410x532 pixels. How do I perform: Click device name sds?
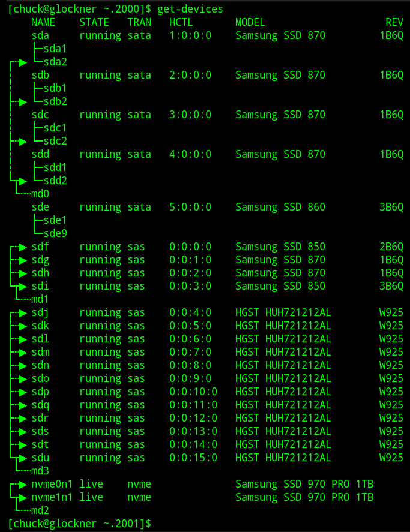tap(40, 431)
